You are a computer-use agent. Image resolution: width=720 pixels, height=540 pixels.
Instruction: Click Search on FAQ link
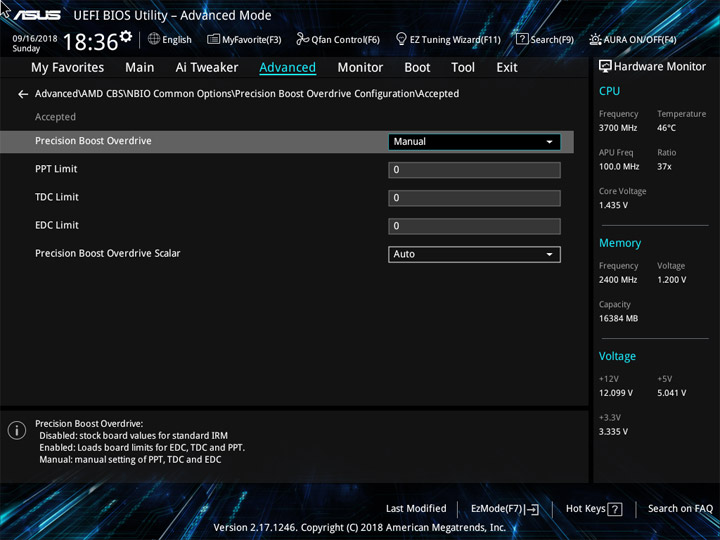coord(680,509)
